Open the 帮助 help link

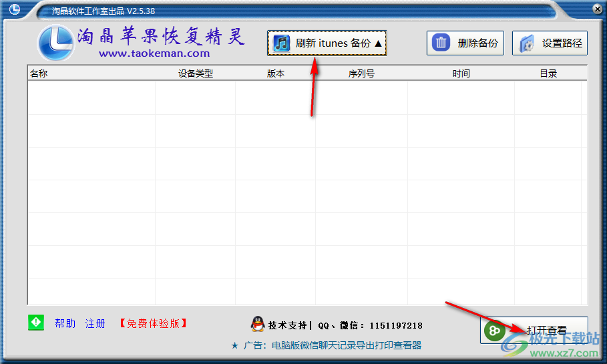(x=65, y=323)
